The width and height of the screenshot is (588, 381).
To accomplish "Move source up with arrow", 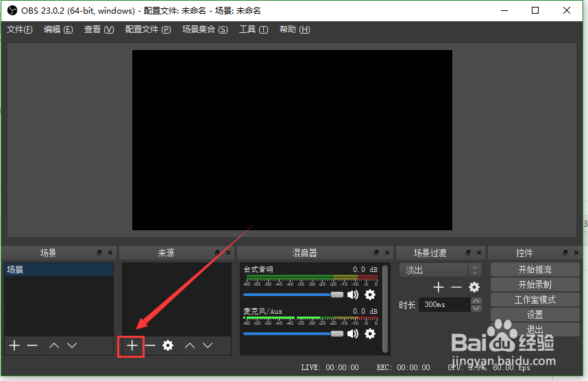I will pos(190,345).
